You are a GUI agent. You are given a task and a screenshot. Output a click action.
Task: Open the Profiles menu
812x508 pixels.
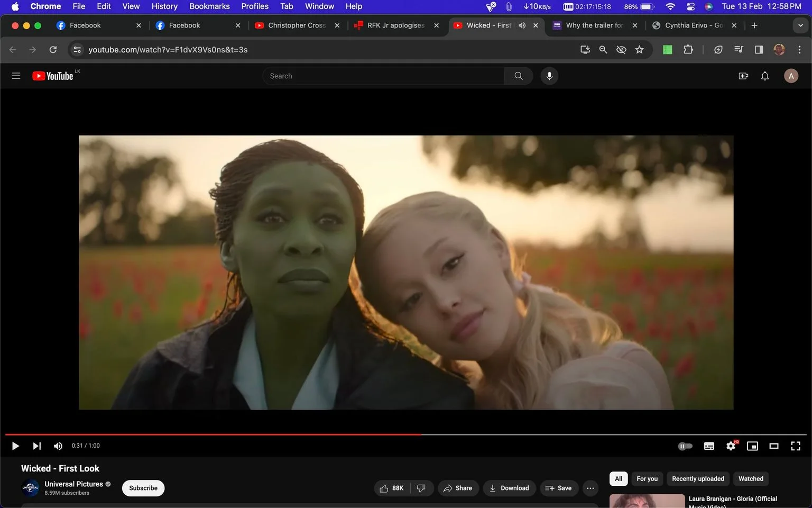(255, 6)
